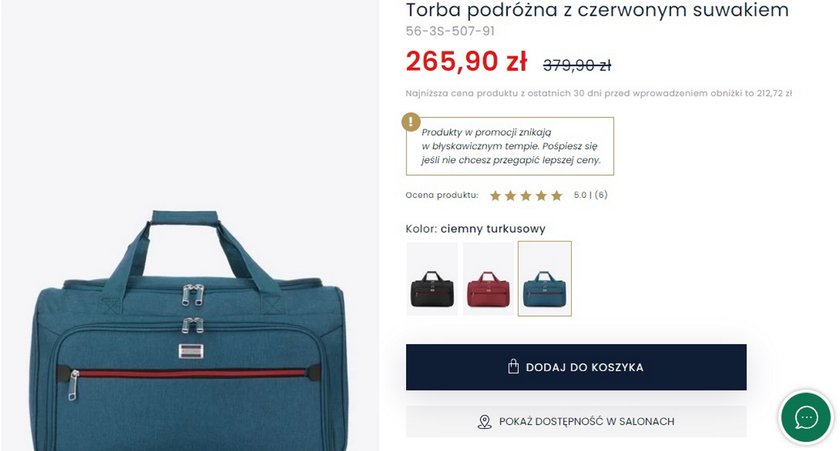This screenshot has width=840, height=451.
Task: Select the red bag color variant
Action: coord(489,279)
